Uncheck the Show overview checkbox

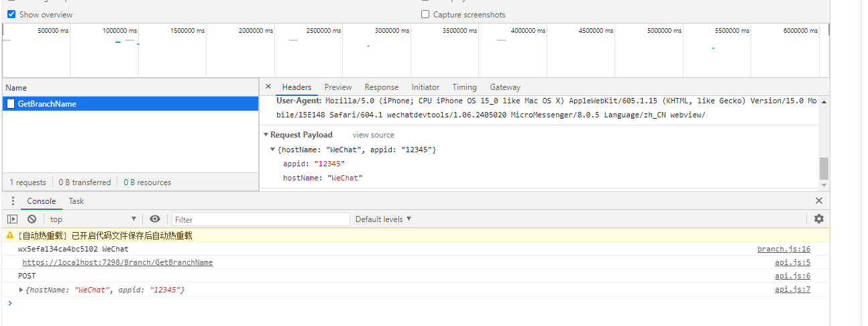(11, 14)
